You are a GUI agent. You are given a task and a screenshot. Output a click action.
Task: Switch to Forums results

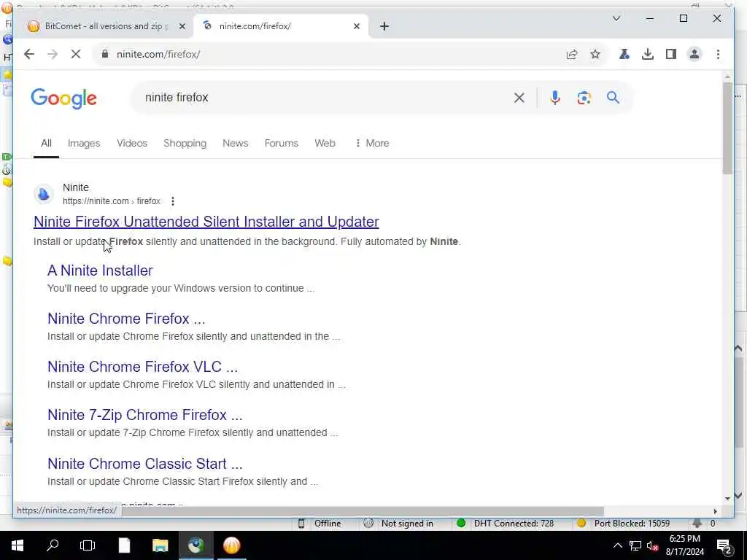click(x=281, y=144)
